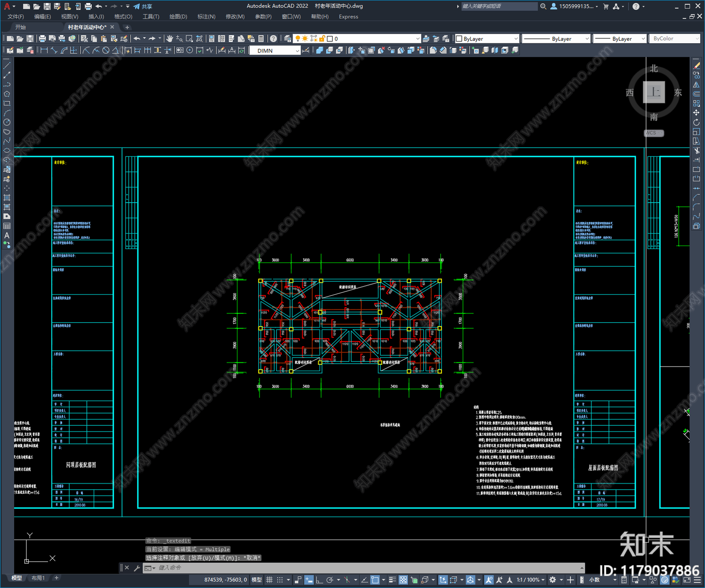Click the Help question mark in standard toolbar
The image size is (705, 588).
274,39
